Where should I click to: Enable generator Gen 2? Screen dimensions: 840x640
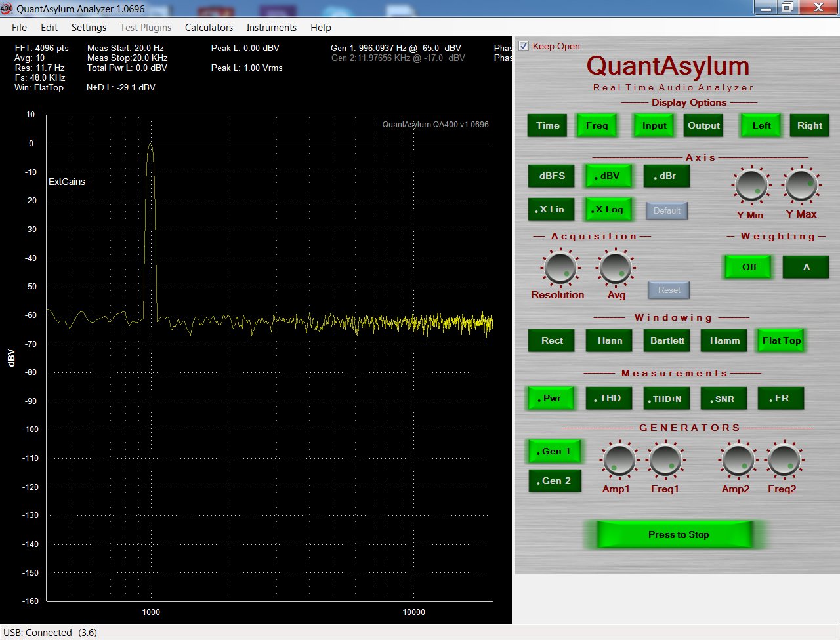tap(555, 481)
